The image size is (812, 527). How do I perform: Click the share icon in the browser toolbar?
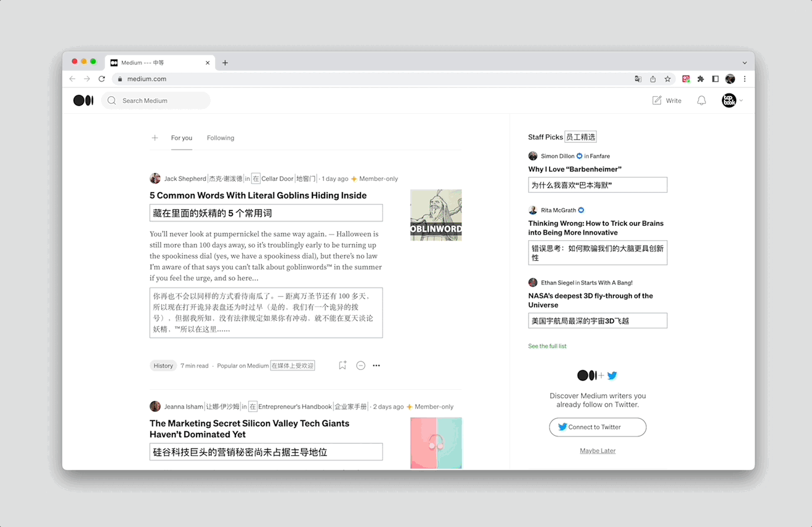pyautogui.click(x=652, y=79)
